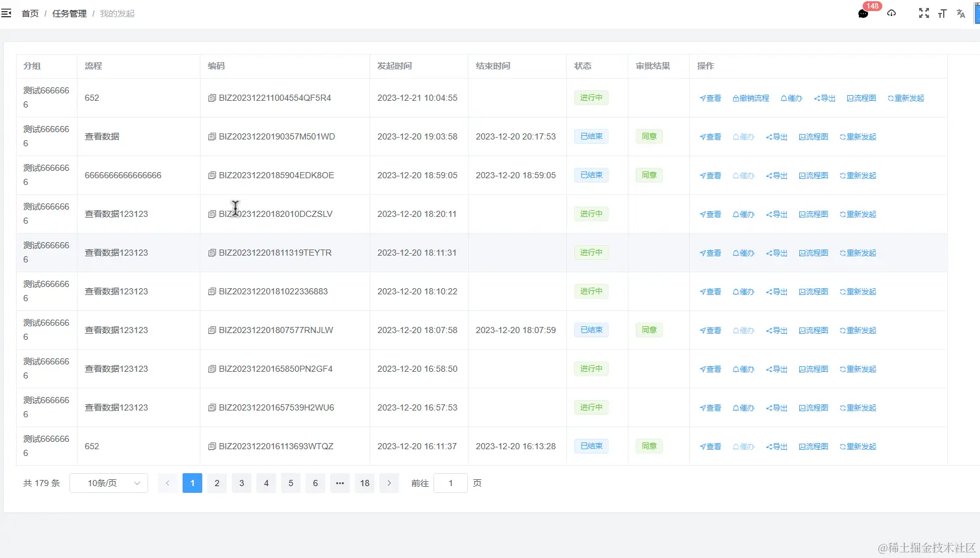Copy code icon for BIZ2023122016113693WTQZ
The image size is (980, 558).
(x=212, y=446)
